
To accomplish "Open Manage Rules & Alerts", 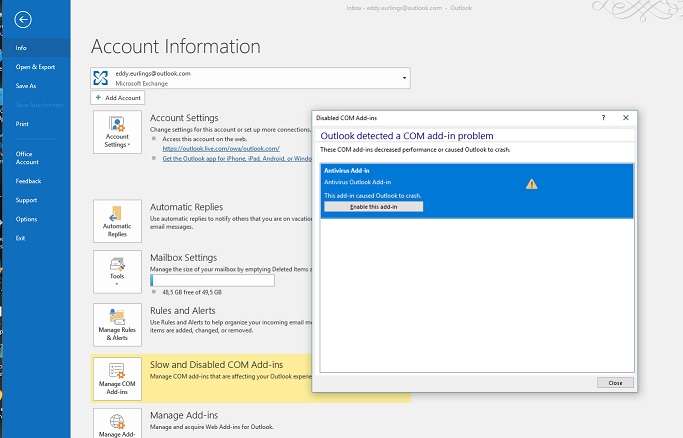I will (x=117, y=325).
